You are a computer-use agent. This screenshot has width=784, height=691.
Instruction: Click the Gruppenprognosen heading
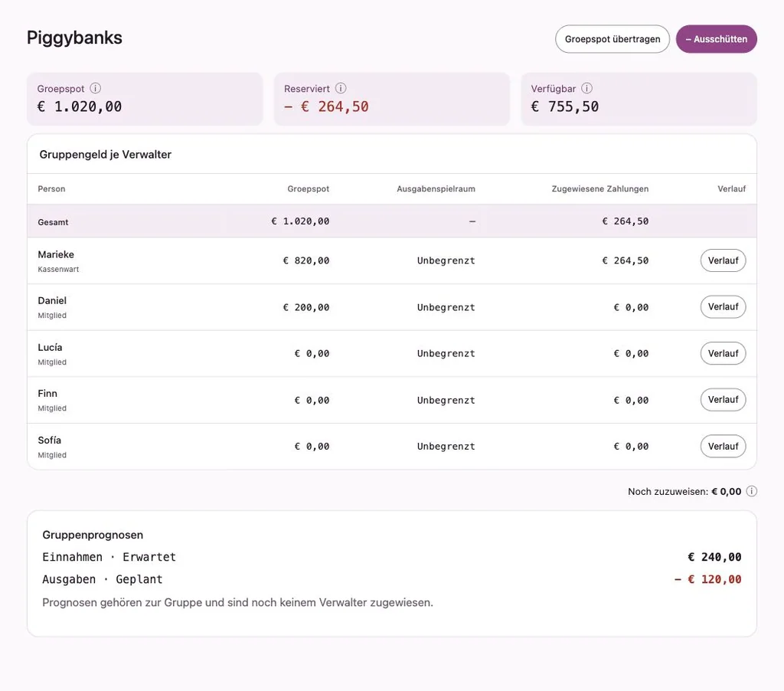pyautogui.click(x=93, y=535)
